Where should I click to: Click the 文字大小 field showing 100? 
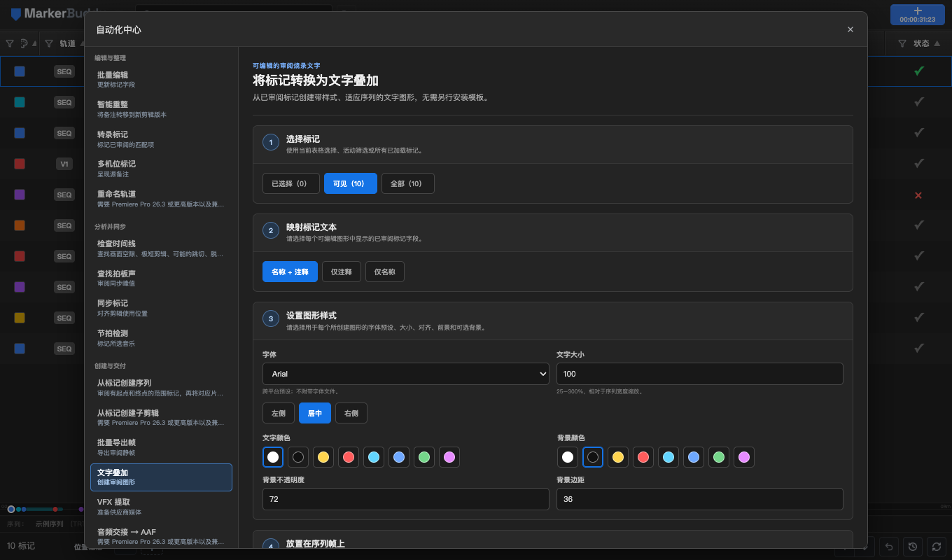pos(700,374)
